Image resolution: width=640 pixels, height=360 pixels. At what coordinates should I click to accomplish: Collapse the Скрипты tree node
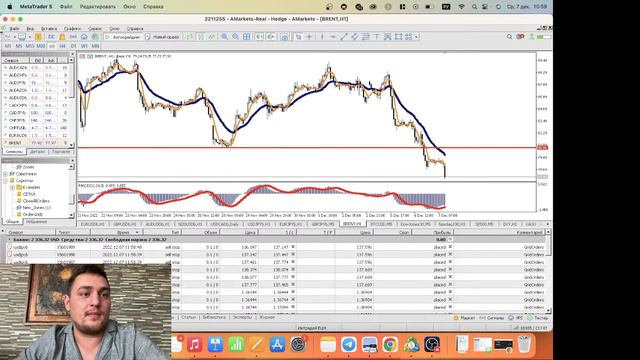point(6,180)
